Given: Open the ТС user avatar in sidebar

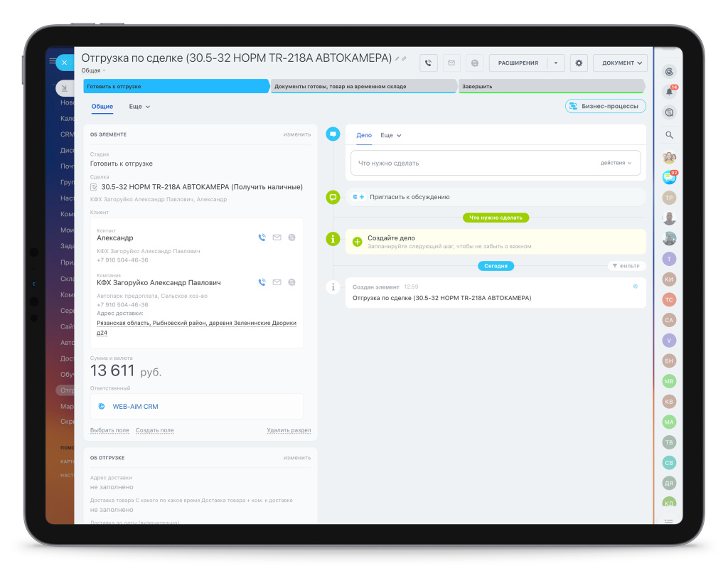Looking at the screenshot, I should 669,299.
